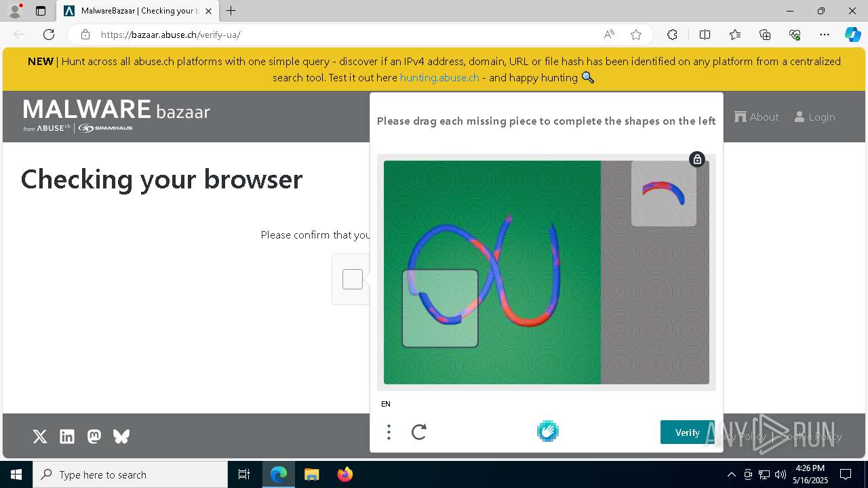This screenshot has height=488, width=868.
Task: Tick the browser confirmation checkbox
Action: pyautogui.click(x=353, y=279)
